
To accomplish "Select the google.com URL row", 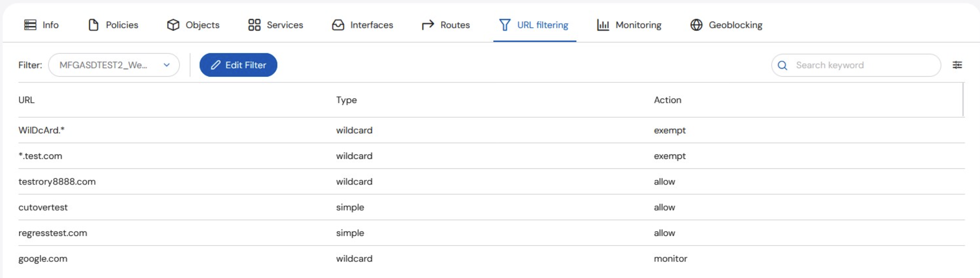I will click(491, 258).
